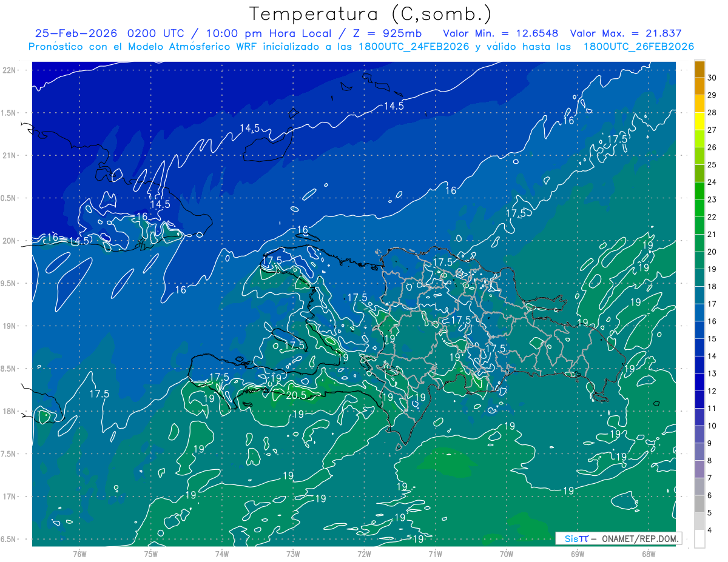728x562 pixels.
Task: Click the '1.5N' latitude axis label
Action: tap(8, 113)
